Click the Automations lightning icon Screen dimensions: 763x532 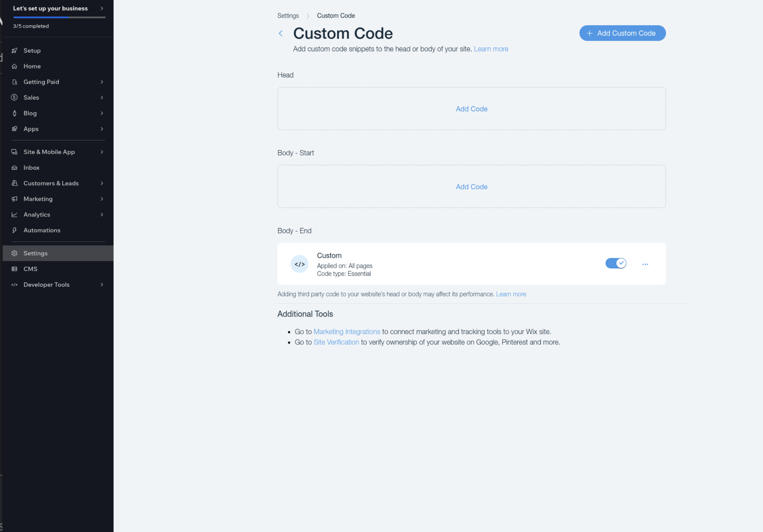point(14,230)
